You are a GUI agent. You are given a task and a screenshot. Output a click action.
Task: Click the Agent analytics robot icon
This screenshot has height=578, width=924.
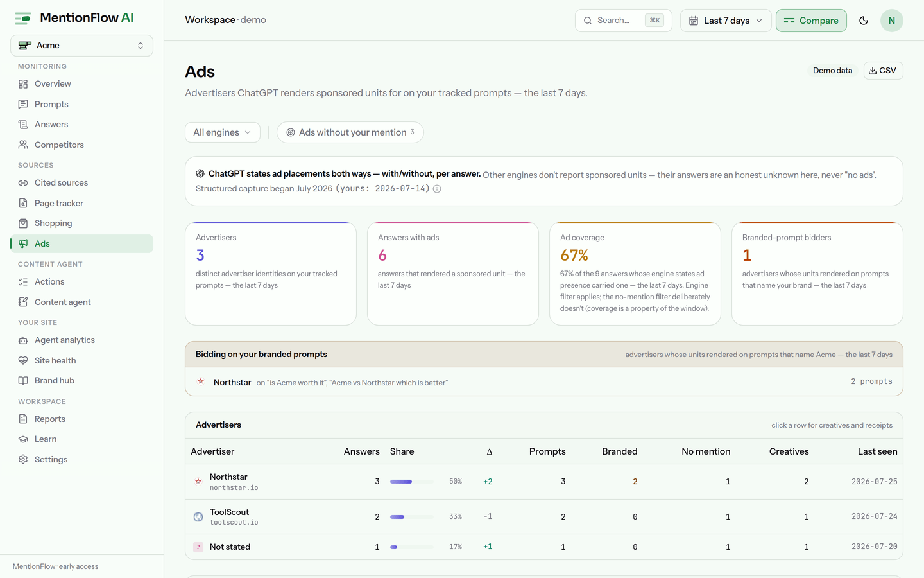coord(23,340)
